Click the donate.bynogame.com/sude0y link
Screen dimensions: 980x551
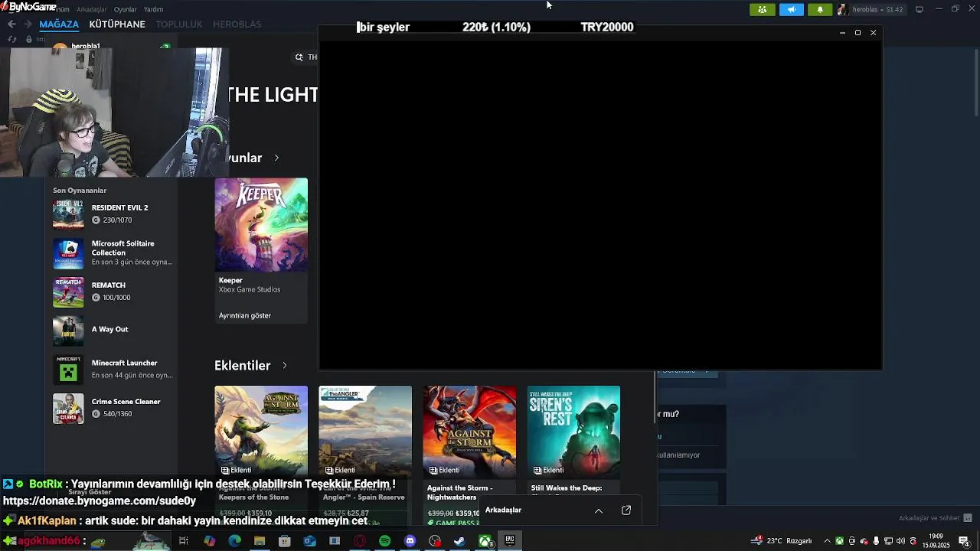coord(100,500)
